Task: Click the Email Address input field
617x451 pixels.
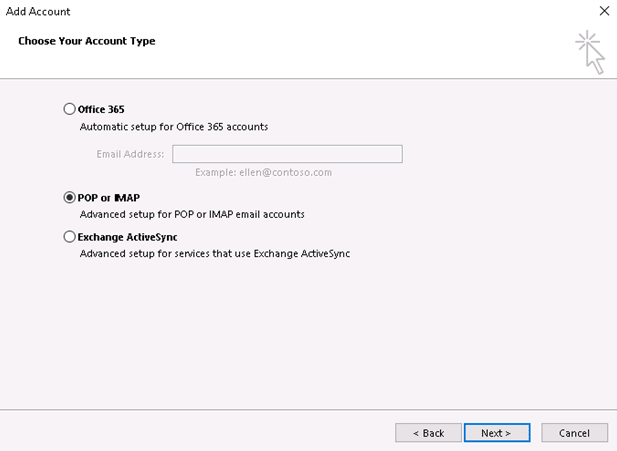Action: pos(287,154)
